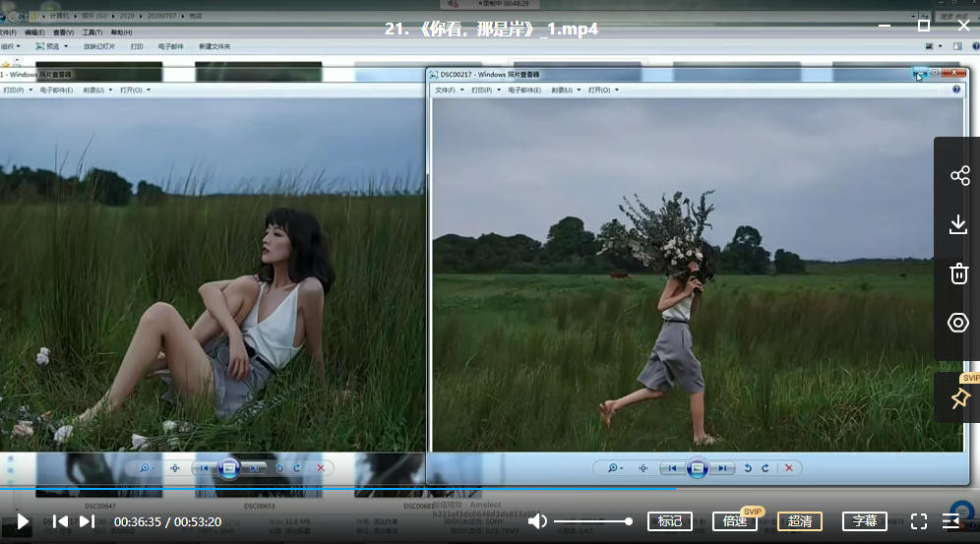Image resolution: width=980 pixels, height=544 pixels.
Task: Click the current time 00:36:35 readout
Action: (x=138, y=522)
